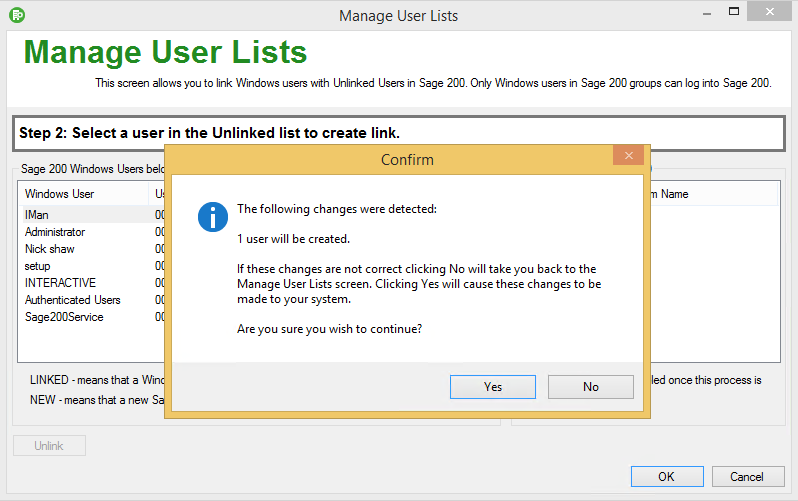
Task: Select IMan in the Windows User list
Action: 37,215
